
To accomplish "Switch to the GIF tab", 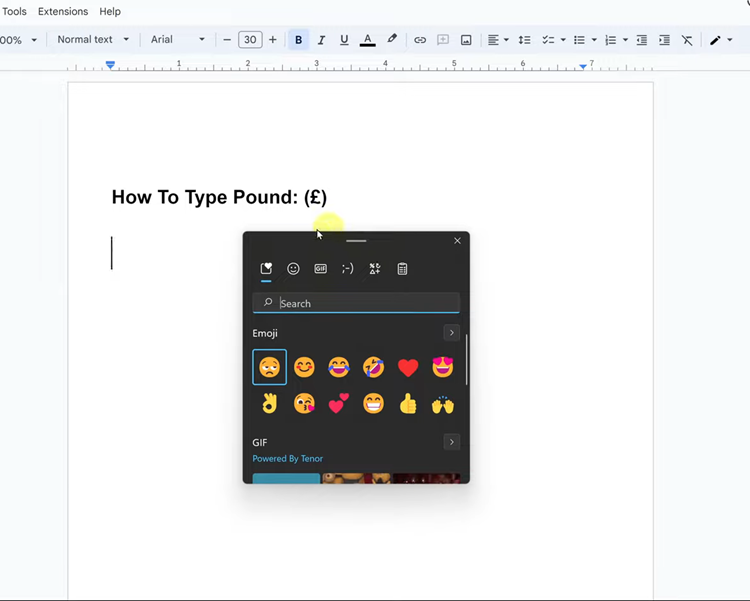I will point(320,268).
